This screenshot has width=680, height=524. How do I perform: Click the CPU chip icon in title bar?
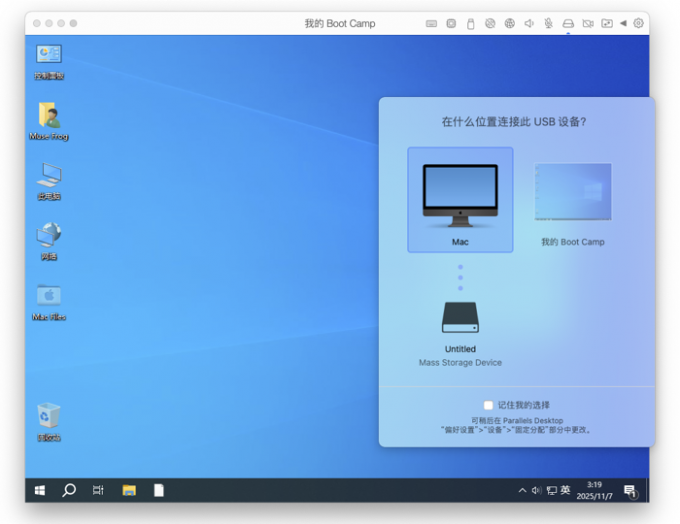(x=451, y=23)
